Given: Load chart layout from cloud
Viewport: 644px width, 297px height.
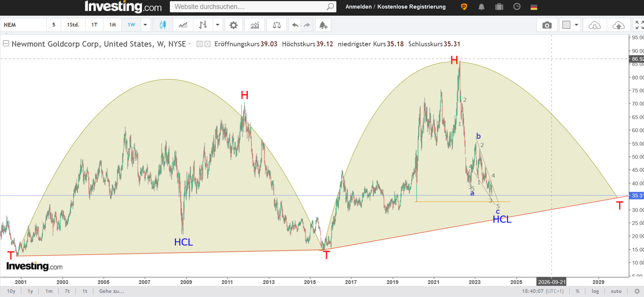Looking at the screenshot, I should tap(595, 25).
